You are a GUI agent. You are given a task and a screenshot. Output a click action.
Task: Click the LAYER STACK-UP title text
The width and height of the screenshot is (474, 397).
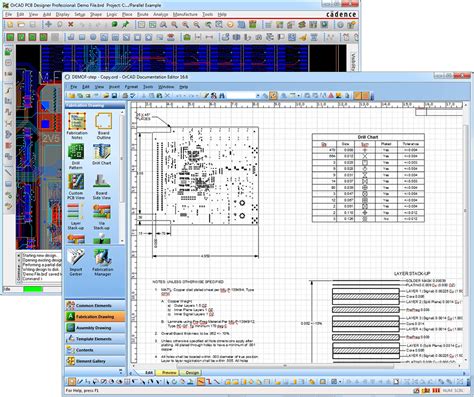click(x=412, y=274)
